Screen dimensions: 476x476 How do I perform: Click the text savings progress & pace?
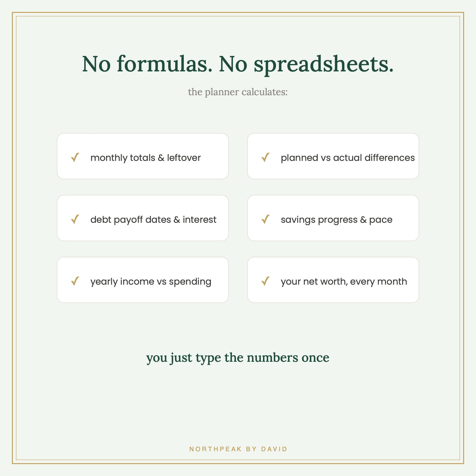click(337, 220)
